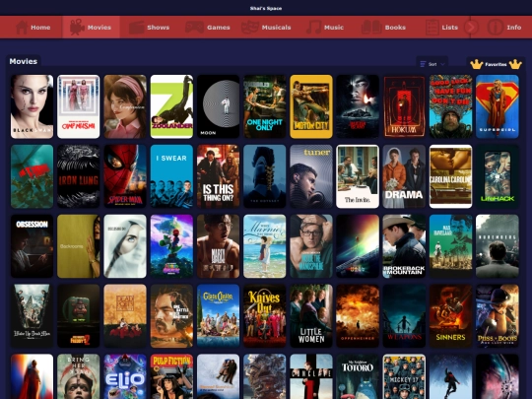
Task: Open the Glass Onion poster
Action: coord(218,316)
